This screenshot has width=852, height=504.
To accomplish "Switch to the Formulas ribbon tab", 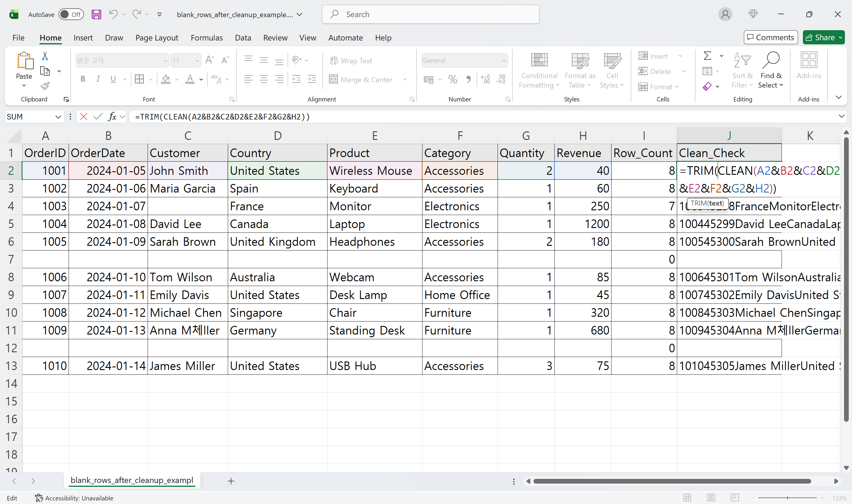I will (206, 38).
